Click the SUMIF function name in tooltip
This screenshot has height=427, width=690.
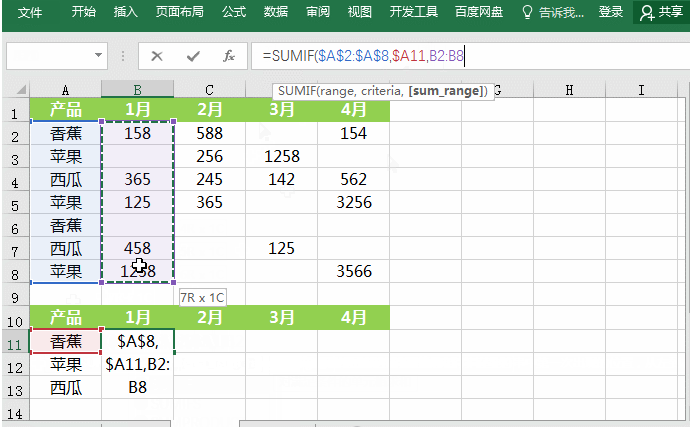click(296, 91)
